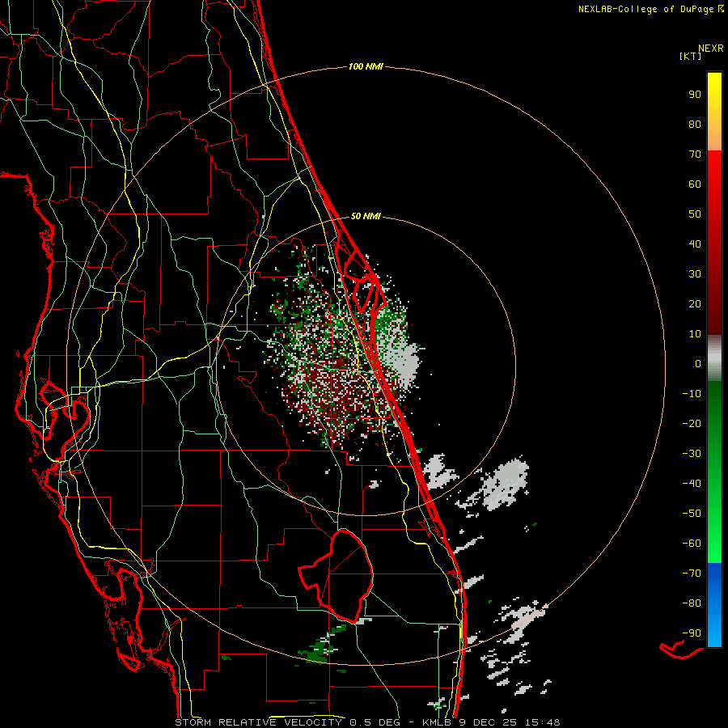Click the yellow segment of the color bar
This screenshot has width=728, height=728.
click(714, 112)
